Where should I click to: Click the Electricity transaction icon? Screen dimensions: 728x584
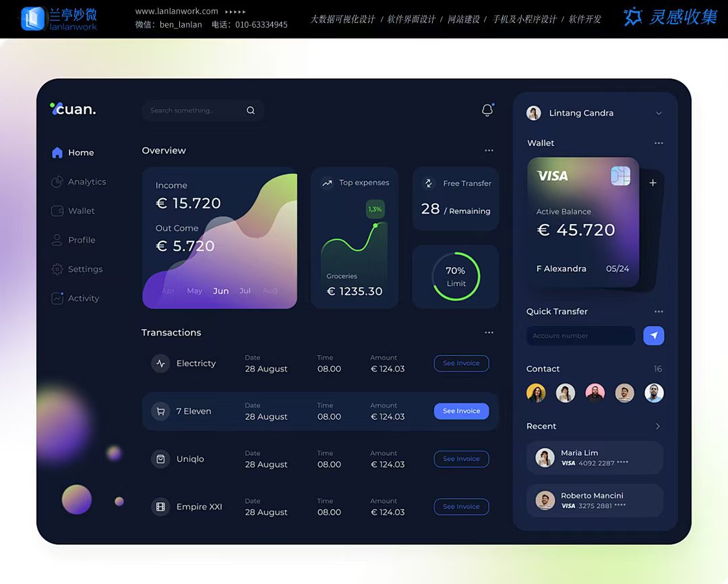pos(160,363)
